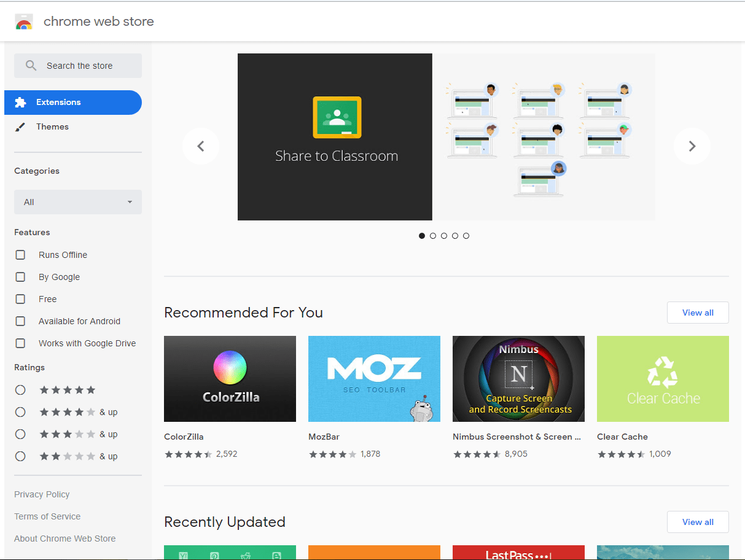Check Works with Google Drive
The height and width of the screenshot is (560, 745).
pyautogui.click(x=20, y=343)
